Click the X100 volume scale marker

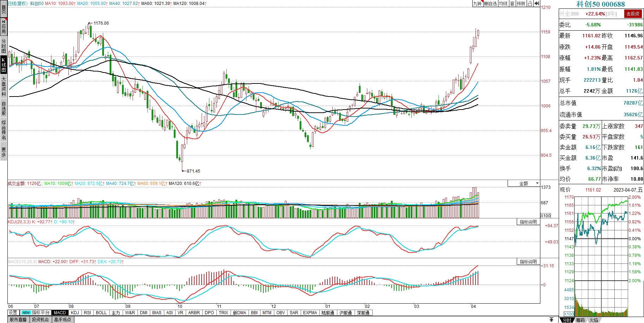click(546, 216)
